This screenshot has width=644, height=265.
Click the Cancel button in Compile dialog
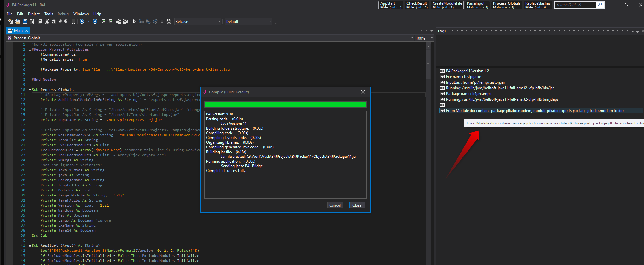[335, 205]
